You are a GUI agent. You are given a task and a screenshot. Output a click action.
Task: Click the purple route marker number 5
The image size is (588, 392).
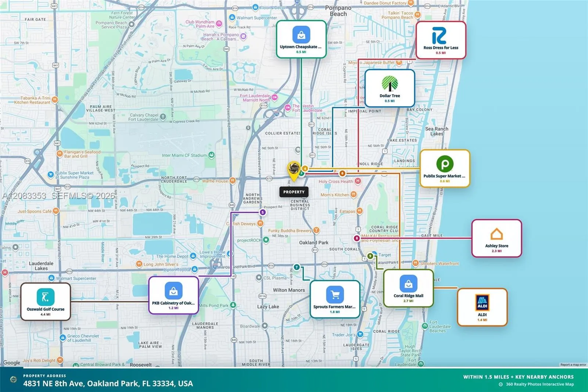coord(262,212)
